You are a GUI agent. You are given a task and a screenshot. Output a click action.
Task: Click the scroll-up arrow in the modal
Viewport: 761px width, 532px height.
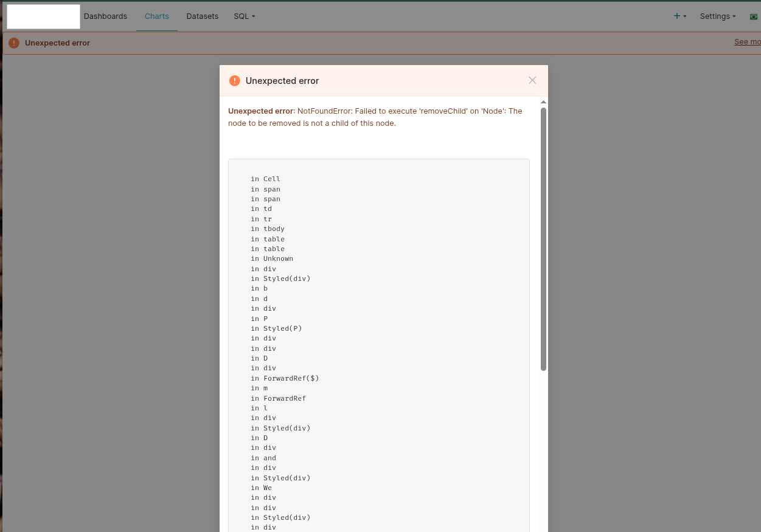(x=543, y=102)
